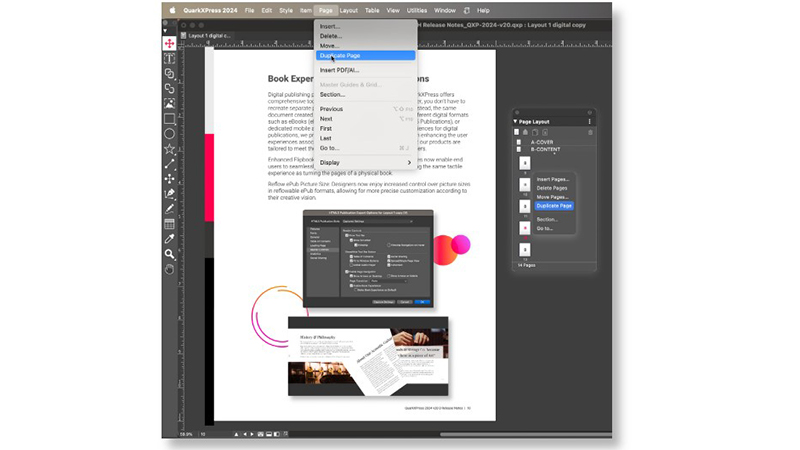
Task: Choose Delete... in the Page menu
Action: point(365,36)
